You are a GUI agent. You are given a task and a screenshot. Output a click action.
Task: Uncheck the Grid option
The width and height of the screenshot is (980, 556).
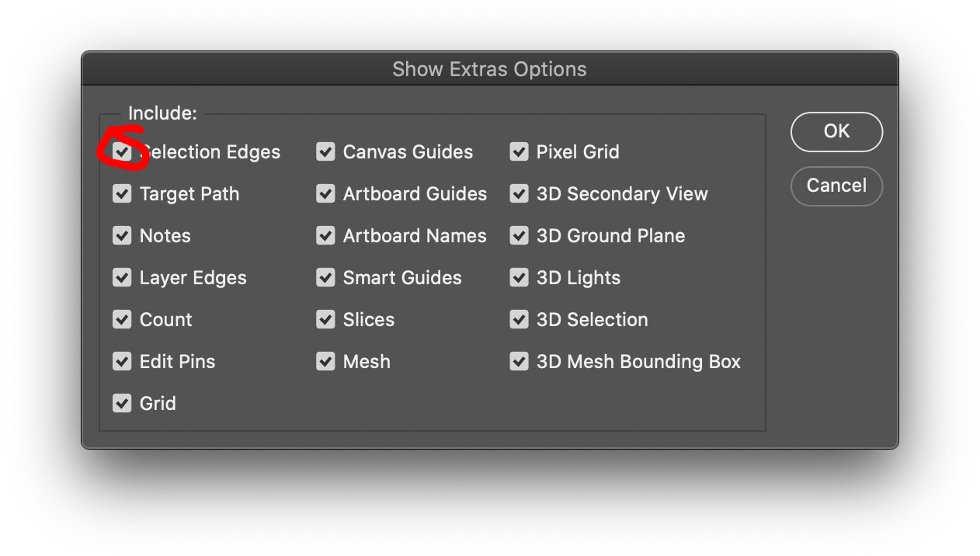(122, 403)
